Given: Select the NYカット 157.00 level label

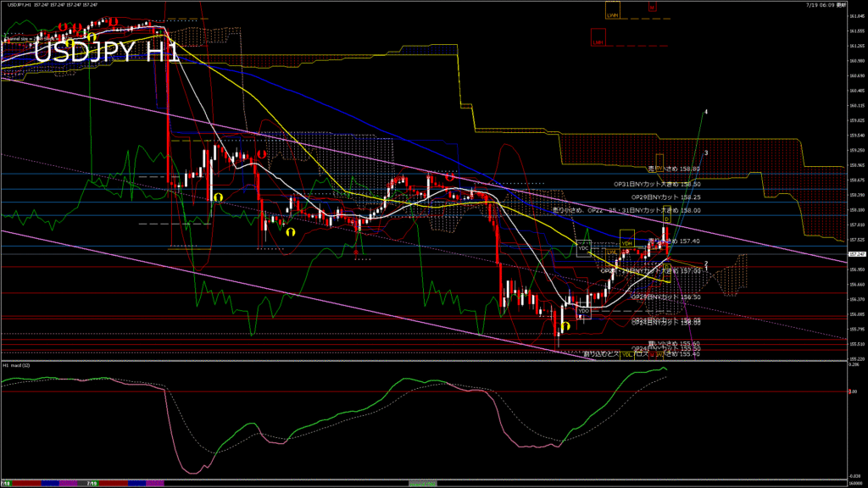Looking at the screenshot, I should (x=651, y=271).
